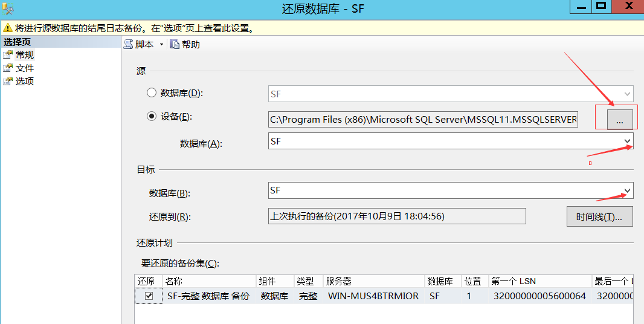644x324 pixels.
Task: Click the browse (...) device button
Action: (x=620, y=120)
